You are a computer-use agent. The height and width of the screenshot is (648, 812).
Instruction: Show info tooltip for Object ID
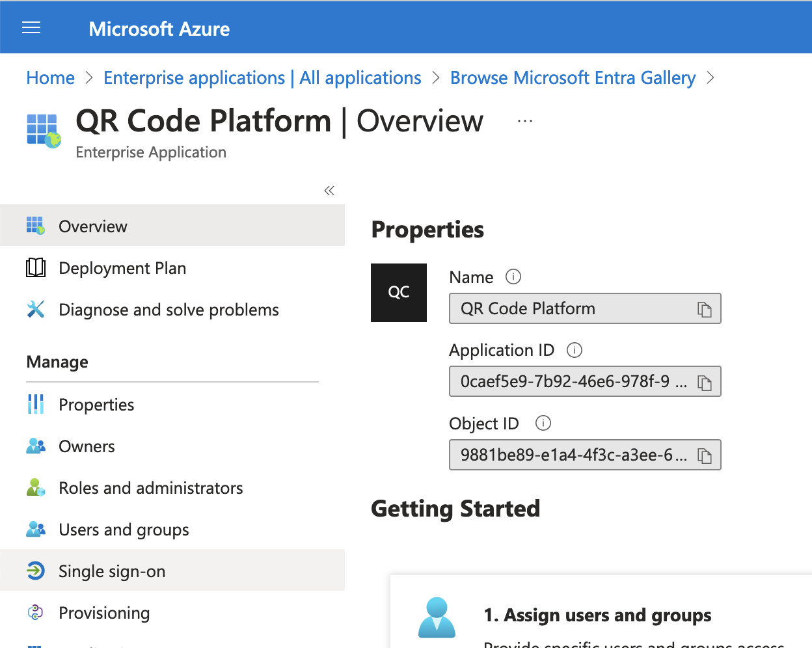543,423
